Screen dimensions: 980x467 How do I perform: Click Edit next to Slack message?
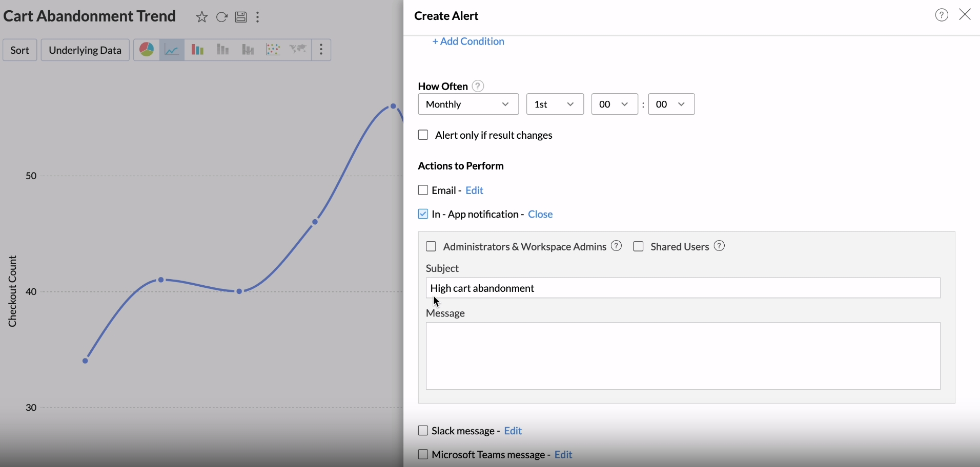pos(513,431)
